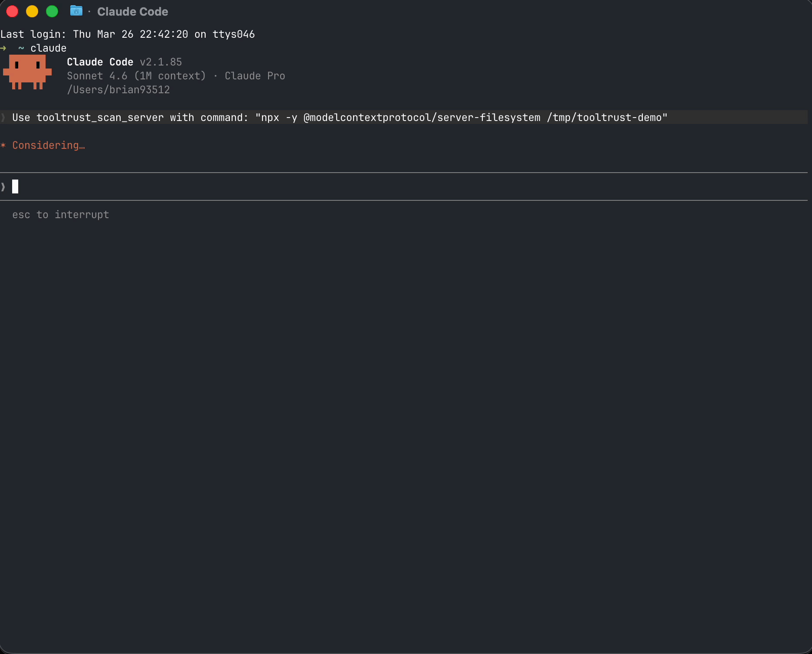The height and width of the screenshot is (654, 812).
Task: Select the version v2.1.85 label
Action: [161, 62]
